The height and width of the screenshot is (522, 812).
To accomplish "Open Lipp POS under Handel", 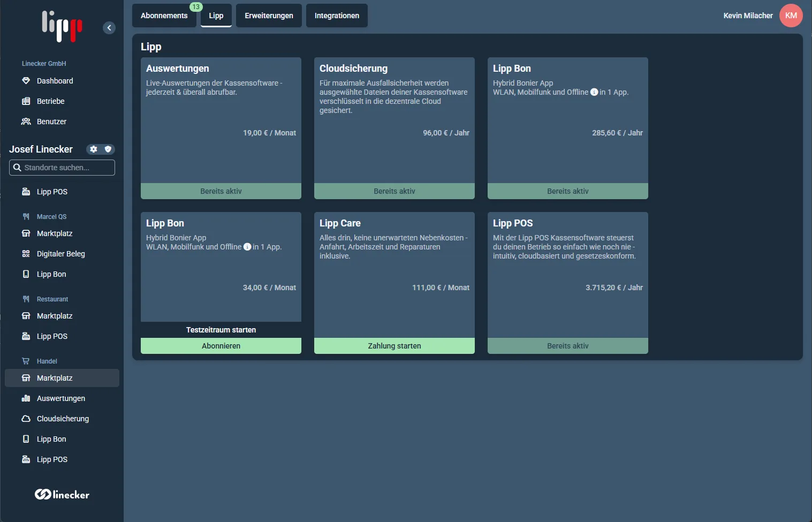I will [62, 459].
